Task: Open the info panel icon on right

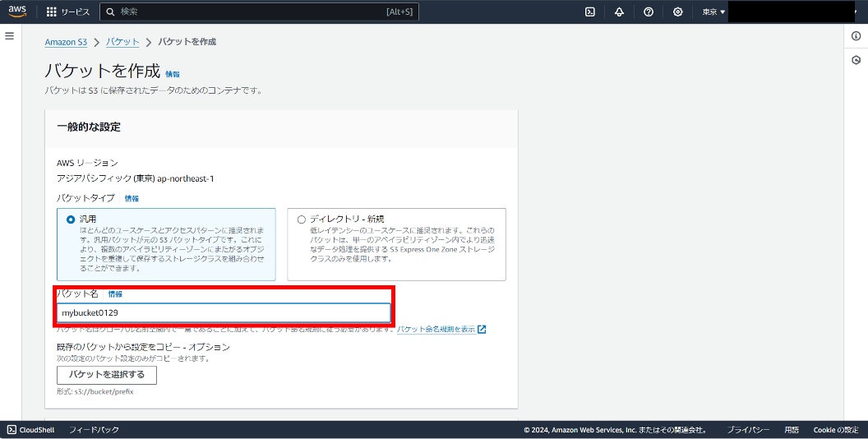Action: point(856,36)
